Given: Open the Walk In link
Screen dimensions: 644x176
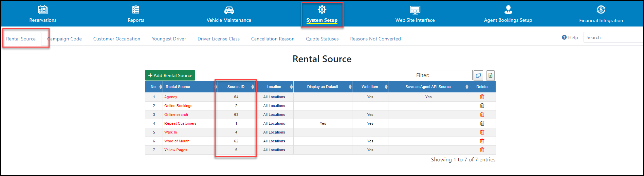Looking at the screenshot, I should 170,132.
